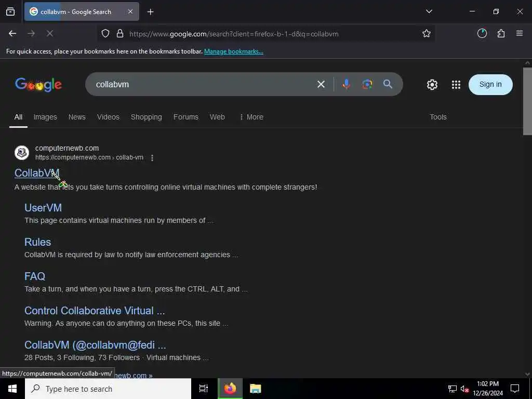Click scrollbar down arrow
532x399 pixels.
527,374
